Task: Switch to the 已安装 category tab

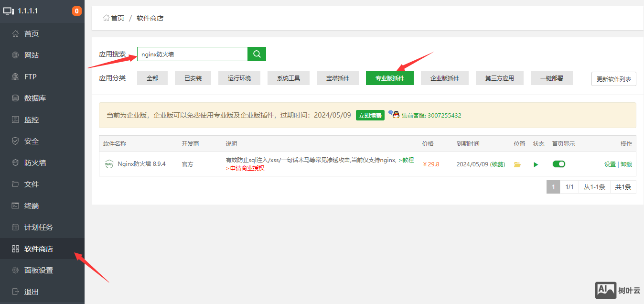Action: pos(193,78)
